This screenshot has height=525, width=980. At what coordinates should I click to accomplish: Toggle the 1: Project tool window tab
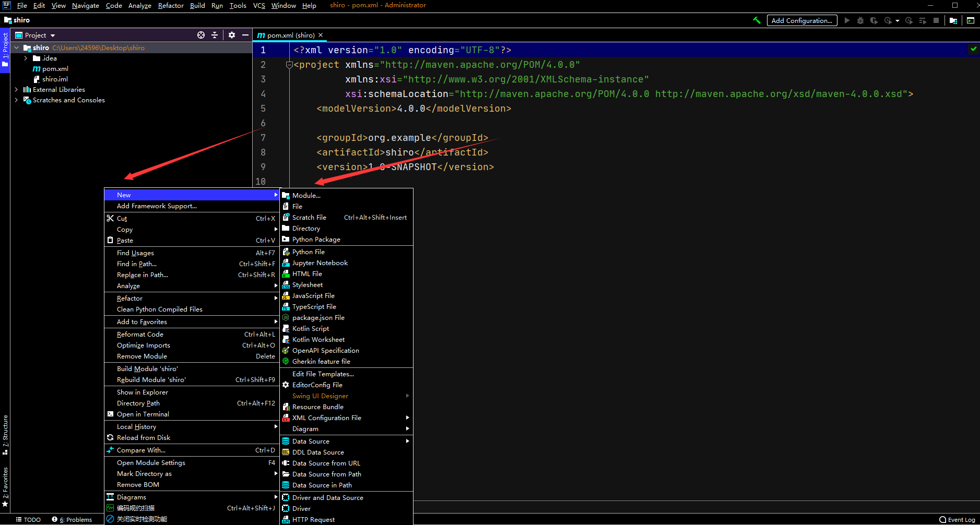point(5,51)
